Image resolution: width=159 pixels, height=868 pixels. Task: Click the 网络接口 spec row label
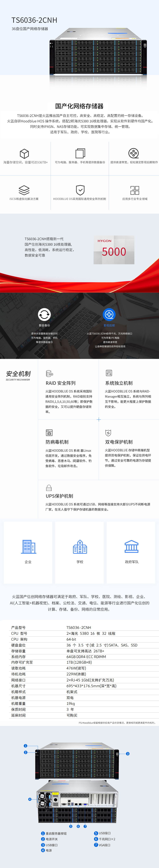coord(18,680)
